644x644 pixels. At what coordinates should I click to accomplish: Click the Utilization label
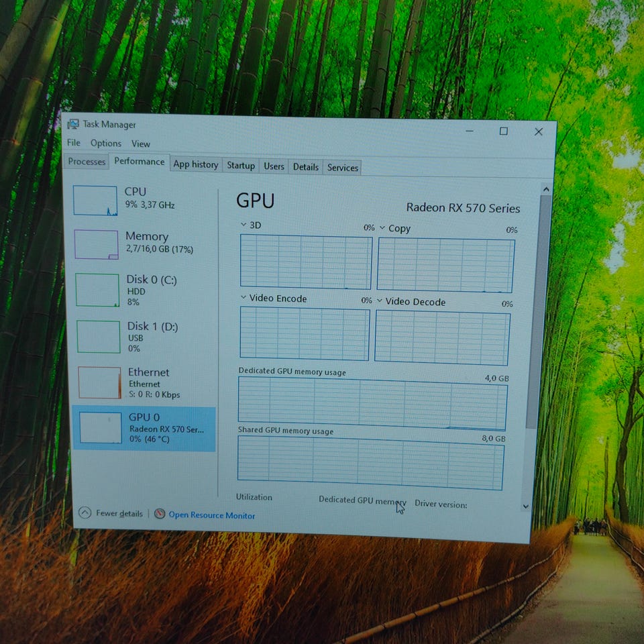pyautogui.click(x=254, y=497)
